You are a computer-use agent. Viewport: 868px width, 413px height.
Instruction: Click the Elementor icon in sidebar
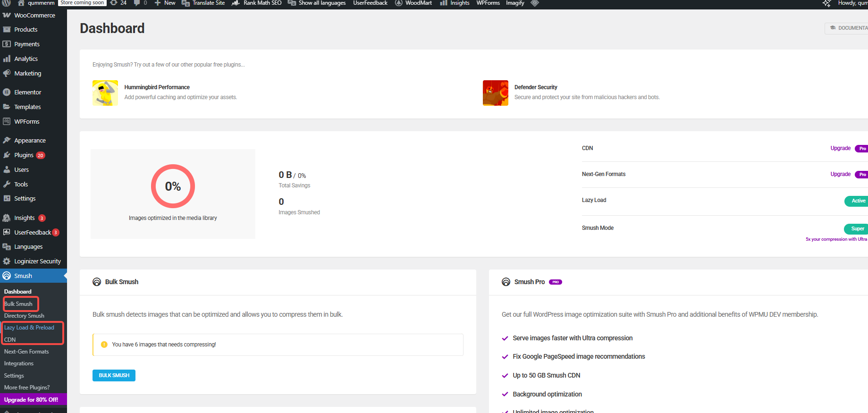click(x=7, y=93)
